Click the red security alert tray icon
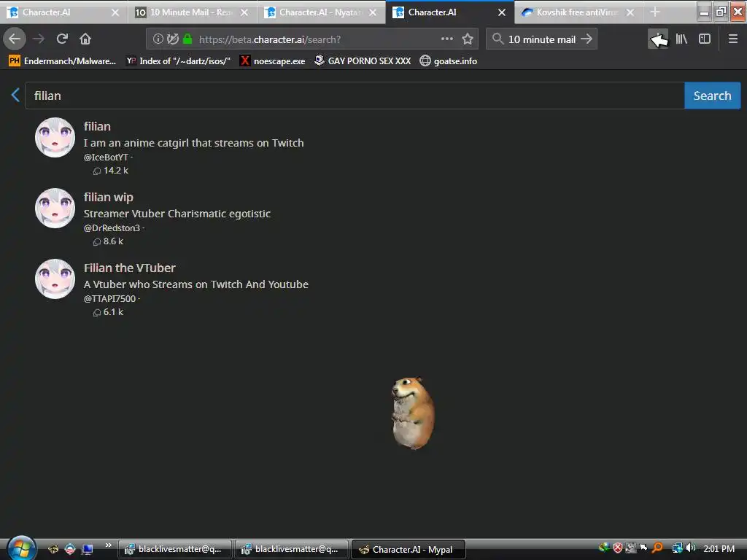Screen dimensions: 747x560 (x=618, y=548)
